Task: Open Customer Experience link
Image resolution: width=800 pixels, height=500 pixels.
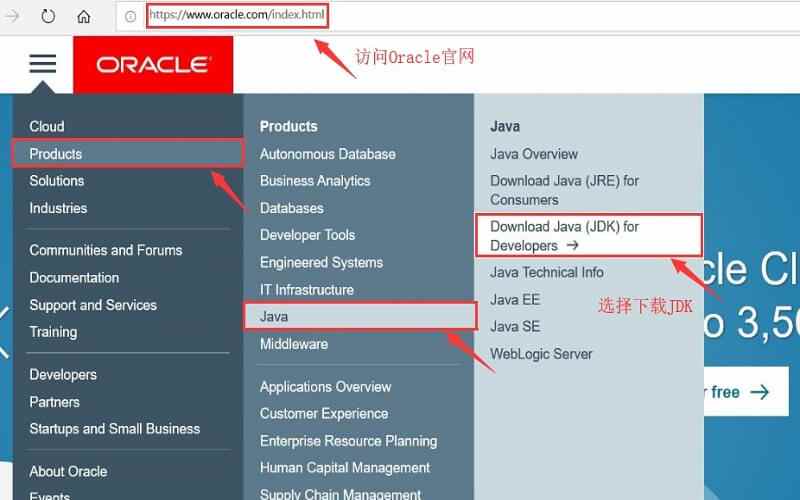Action: pos(324,414)
